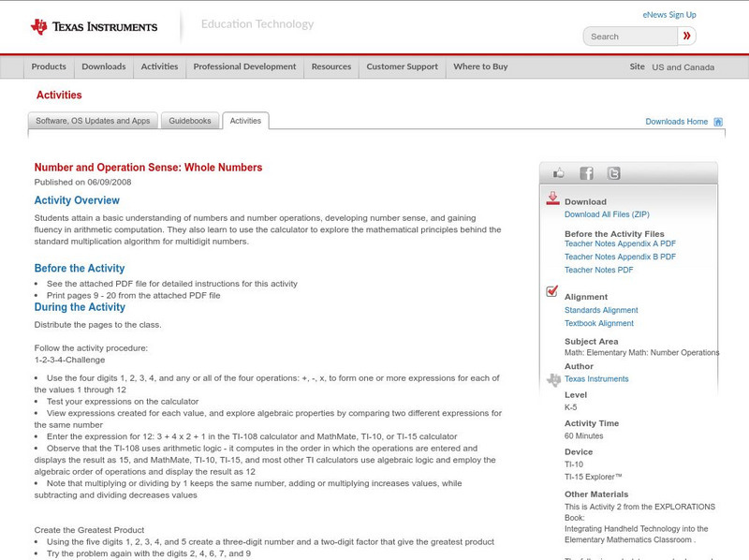Click Math: Elementary Math: Number Operations text
The height and width of the screenshot is (560, 749).
[641, 353]
